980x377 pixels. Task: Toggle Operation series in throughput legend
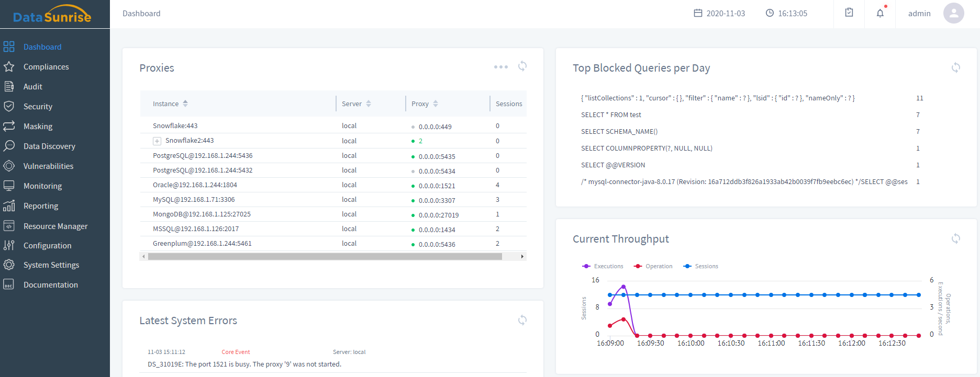coord(653,266)
